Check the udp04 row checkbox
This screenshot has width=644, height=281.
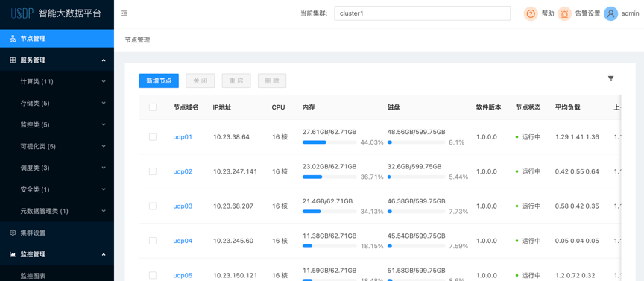[153, 241]
